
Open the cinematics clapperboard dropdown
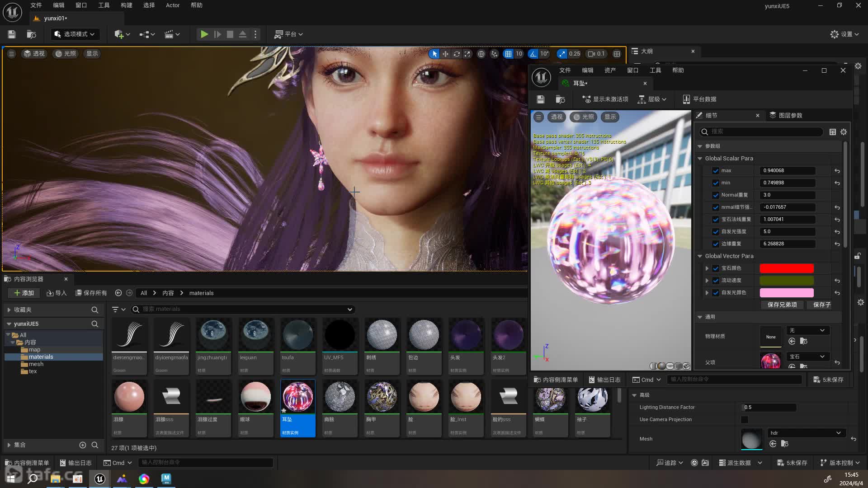[172, 34]
